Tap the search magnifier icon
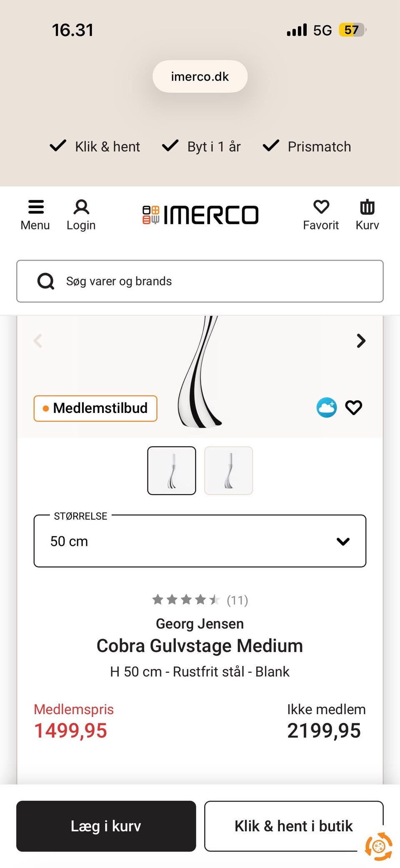 click(x=46, y=281)
